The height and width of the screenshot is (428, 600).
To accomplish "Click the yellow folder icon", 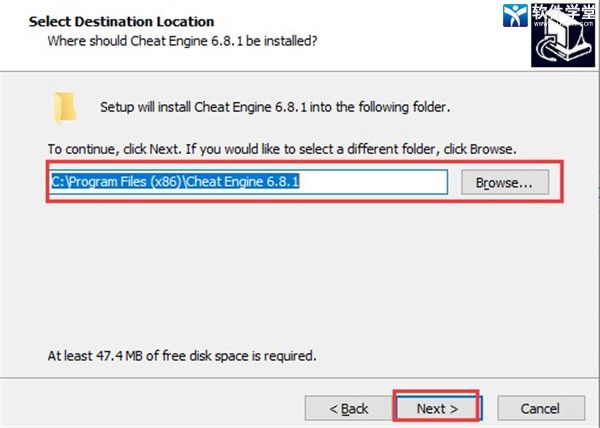I will [66, 106].
